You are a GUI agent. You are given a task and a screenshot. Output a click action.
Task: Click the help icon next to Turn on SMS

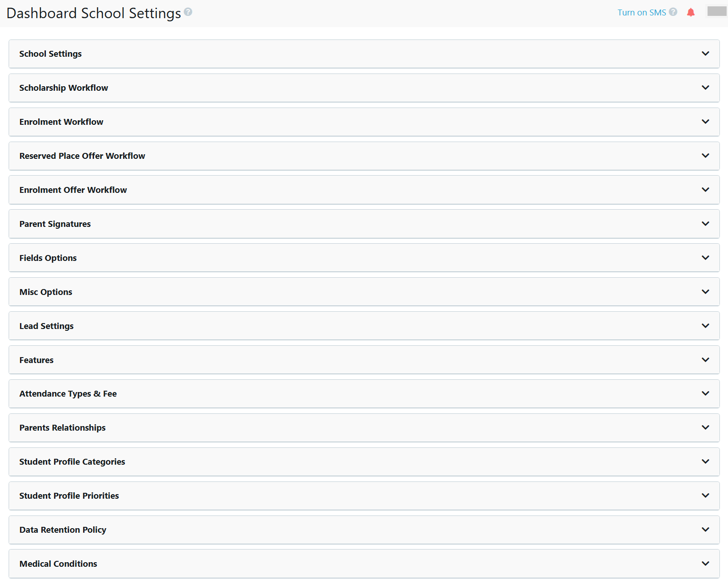point(673,12)
